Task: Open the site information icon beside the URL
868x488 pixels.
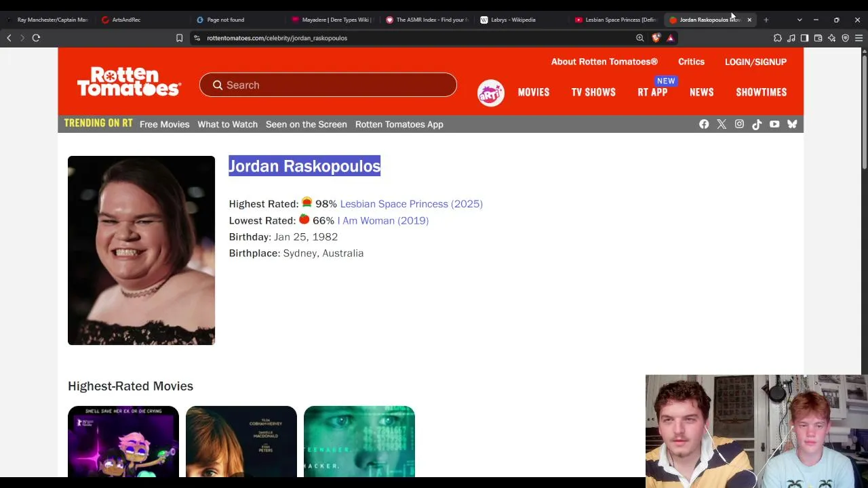Action: [x=197, y=38]
